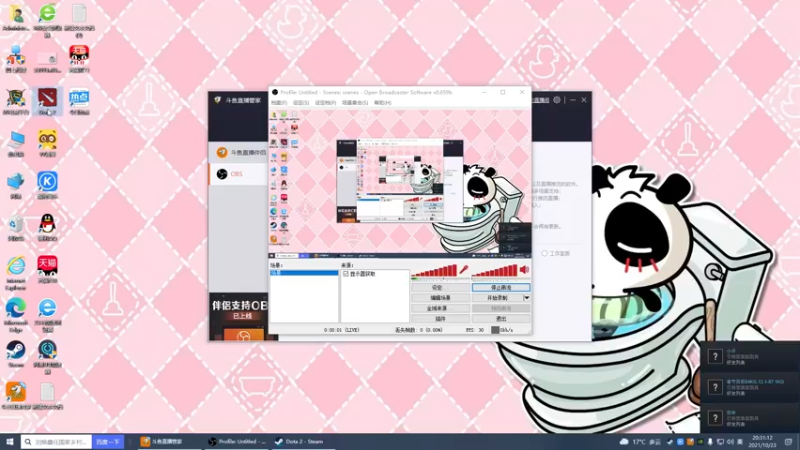Open the 帮助(H) menu in OBS
Image resolution: width=800 pixels, height=450 pixels.
(382, 103)
